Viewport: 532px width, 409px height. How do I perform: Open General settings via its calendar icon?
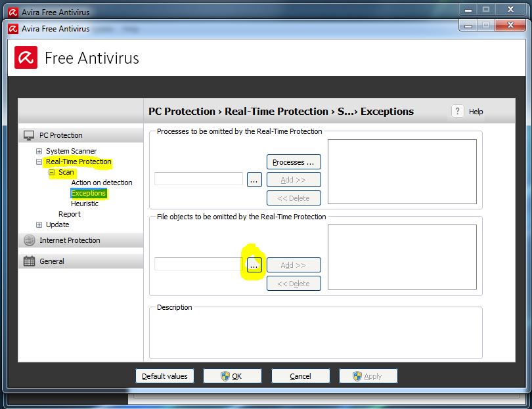pyautogui.click(x=30, y=261)
